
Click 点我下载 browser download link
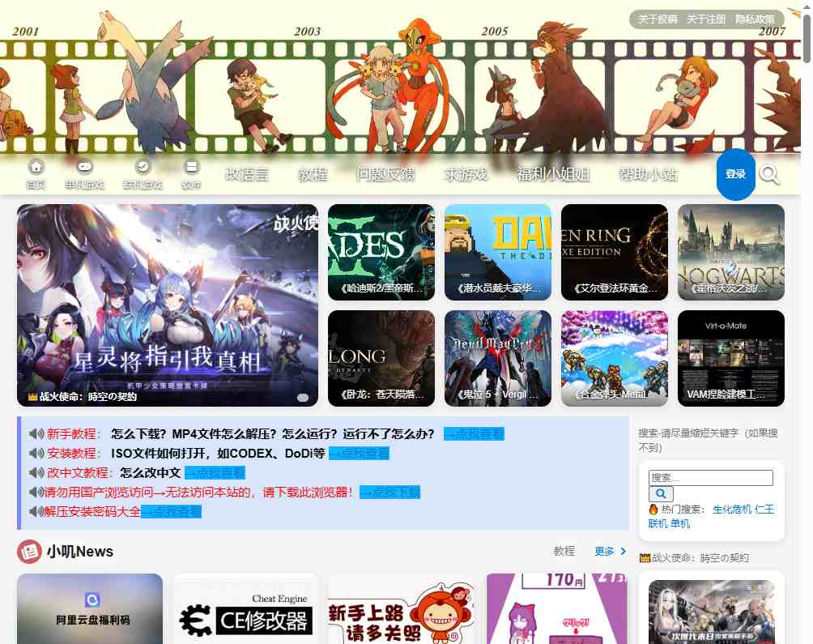[x=390, y=492]
